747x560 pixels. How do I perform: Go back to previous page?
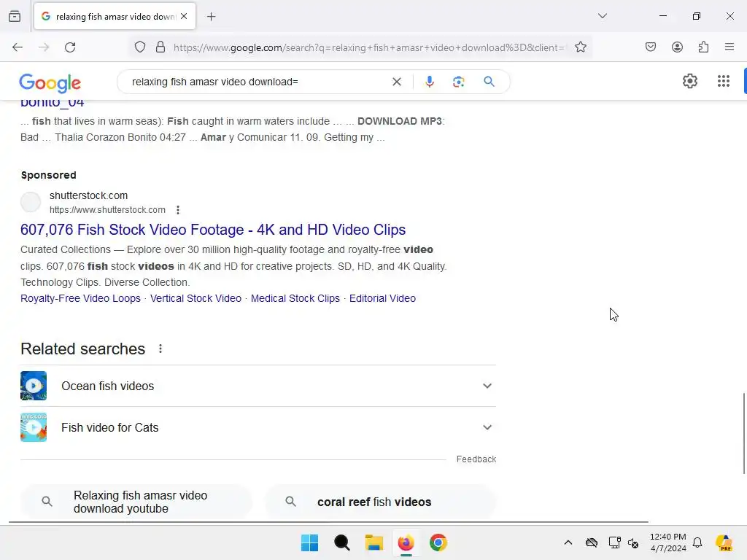tap(18, 47)
